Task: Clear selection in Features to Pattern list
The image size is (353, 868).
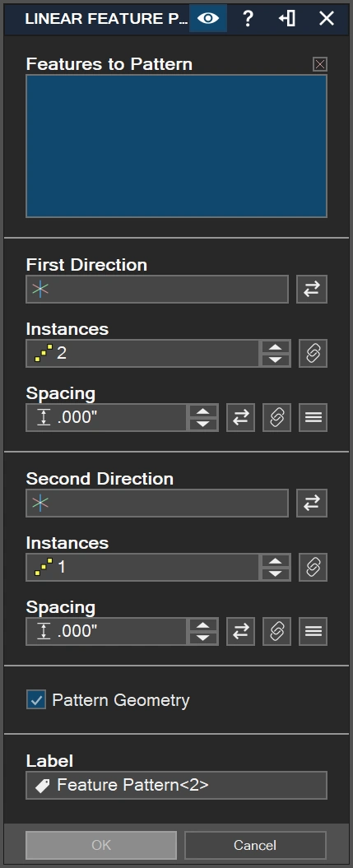Action: (x=320, y=64)
